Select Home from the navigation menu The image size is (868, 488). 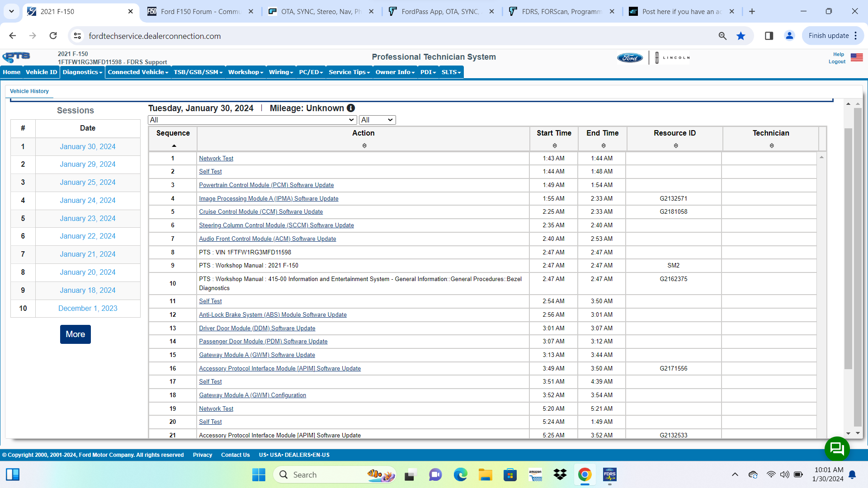tap(12, 72)
